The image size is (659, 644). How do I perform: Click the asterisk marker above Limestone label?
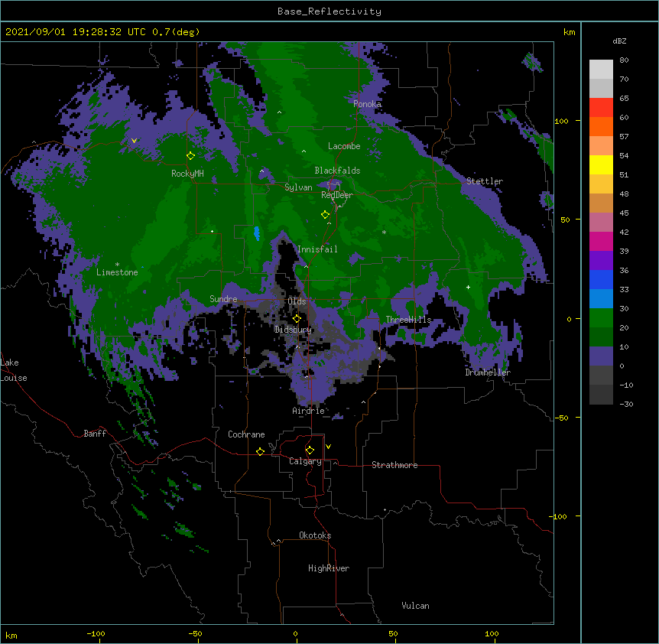click(117, 265)
